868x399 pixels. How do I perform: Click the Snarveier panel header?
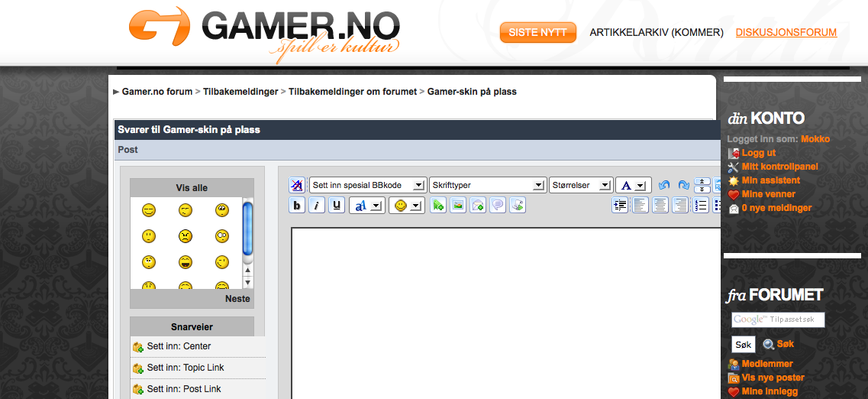(x=192, y=327)
